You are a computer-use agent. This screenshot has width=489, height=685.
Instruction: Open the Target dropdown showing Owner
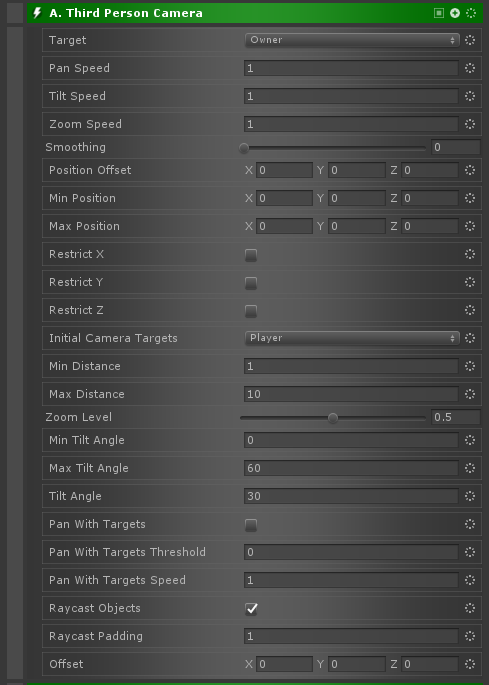pyautogui.click(x=352, y=40)
